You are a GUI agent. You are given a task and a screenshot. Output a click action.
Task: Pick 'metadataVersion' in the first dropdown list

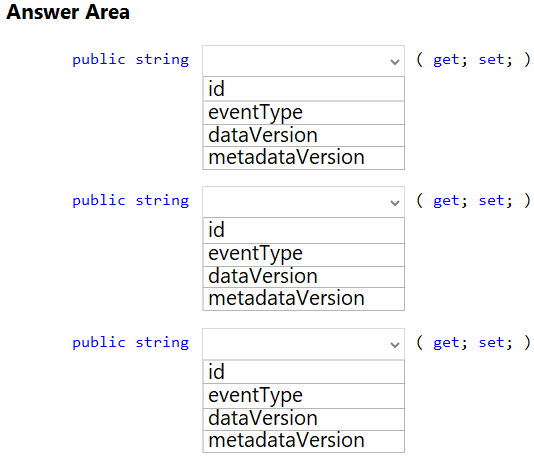pyautogui.click(x=303, y=158)
